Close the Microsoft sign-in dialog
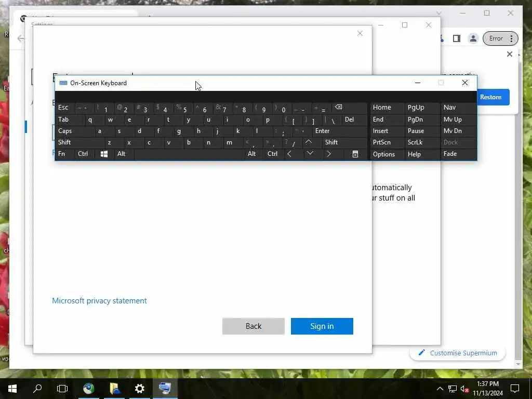 (x=360, y=33)
